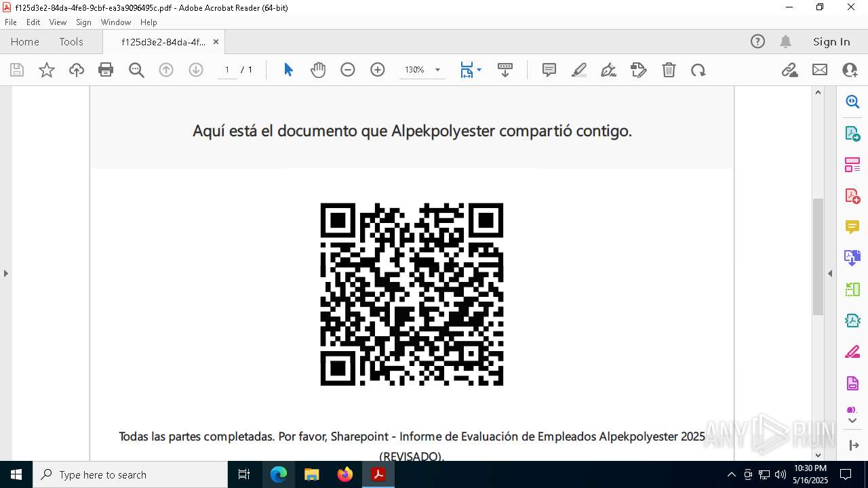Viewport: 868px width, 488px height.
Task: Close the f125d3e2 document tab
Action: click(216, 42)
